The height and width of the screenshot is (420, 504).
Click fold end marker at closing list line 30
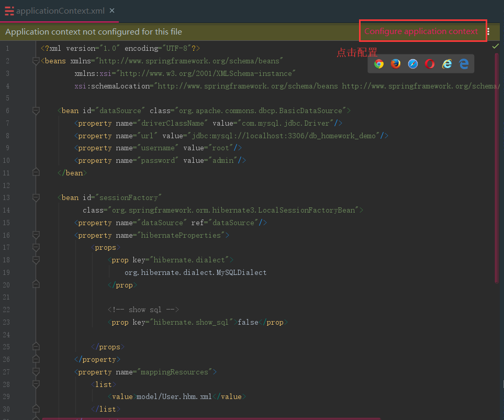pyautogui.click(x=36, y=409)
